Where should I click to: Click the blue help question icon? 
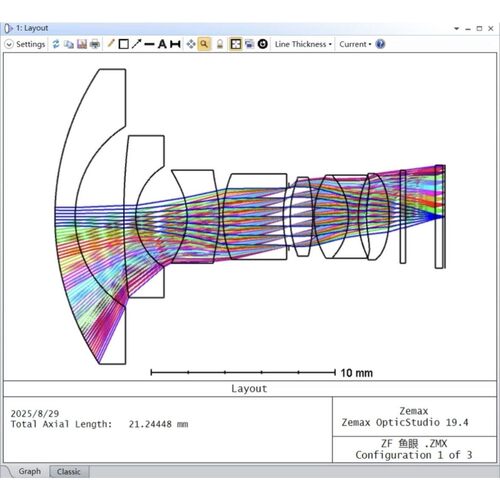pos(380,44)
